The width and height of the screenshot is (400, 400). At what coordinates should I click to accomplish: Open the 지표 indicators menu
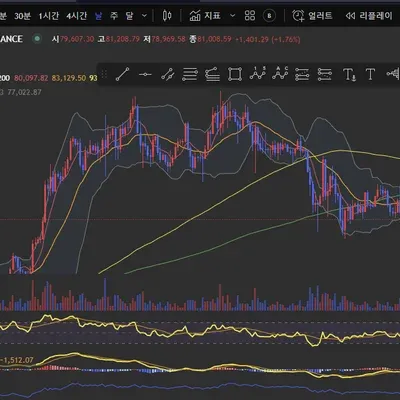pyautogui.click(x=205, y=15)
